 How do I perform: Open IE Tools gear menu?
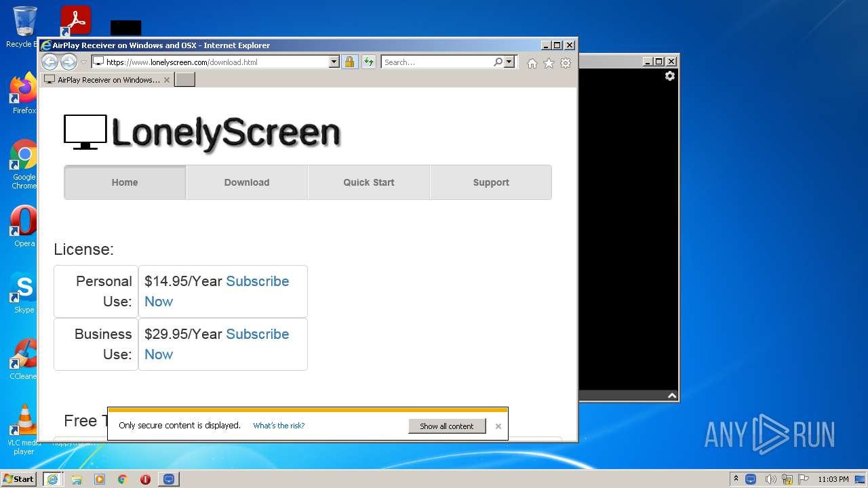(566, 63)
